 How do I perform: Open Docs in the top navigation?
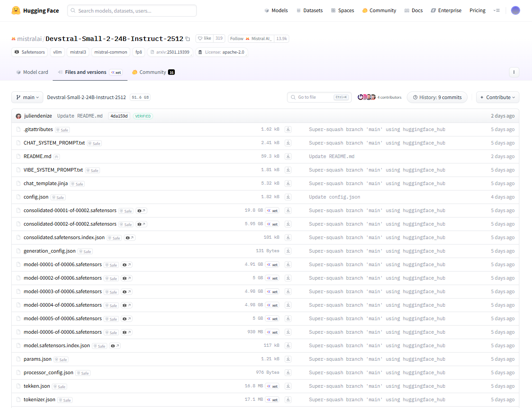(414, 10)
